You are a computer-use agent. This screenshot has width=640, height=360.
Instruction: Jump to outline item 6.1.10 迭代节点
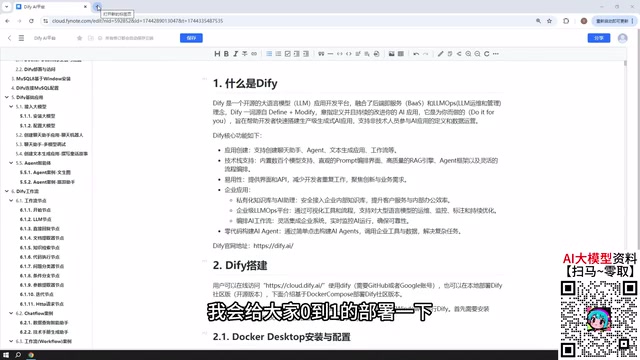(36, 294)
